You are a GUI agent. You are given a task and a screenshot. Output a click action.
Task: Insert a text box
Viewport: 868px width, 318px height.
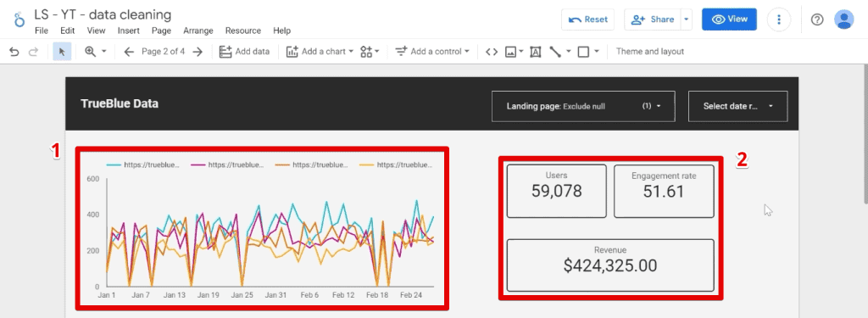tap(536, 52)
